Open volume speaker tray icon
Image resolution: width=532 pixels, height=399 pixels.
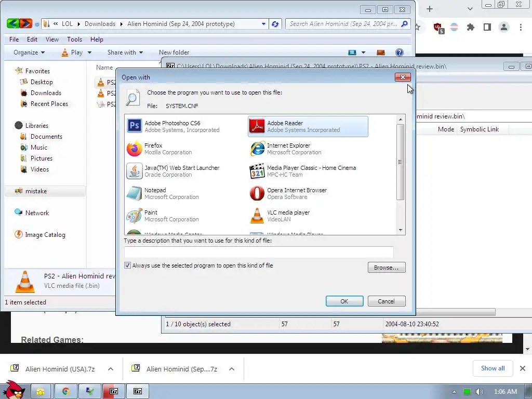(479, 392)
